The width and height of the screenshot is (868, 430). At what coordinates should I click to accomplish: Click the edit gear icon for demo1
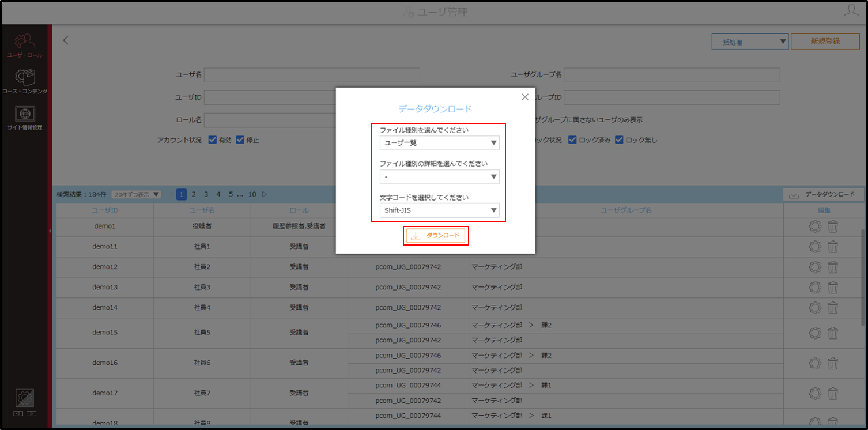pyautogui.click(x=815, y=227)
